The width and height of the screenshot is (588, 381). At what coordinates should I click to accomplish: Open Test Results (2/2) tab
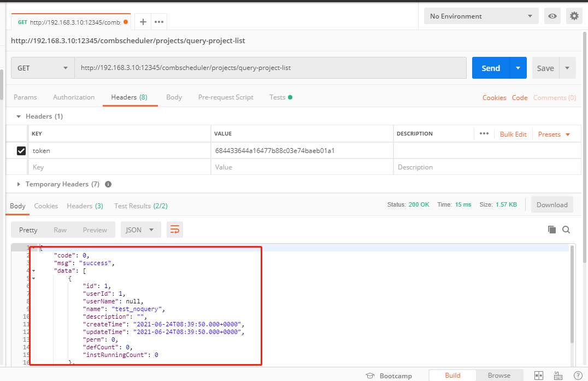140,206
